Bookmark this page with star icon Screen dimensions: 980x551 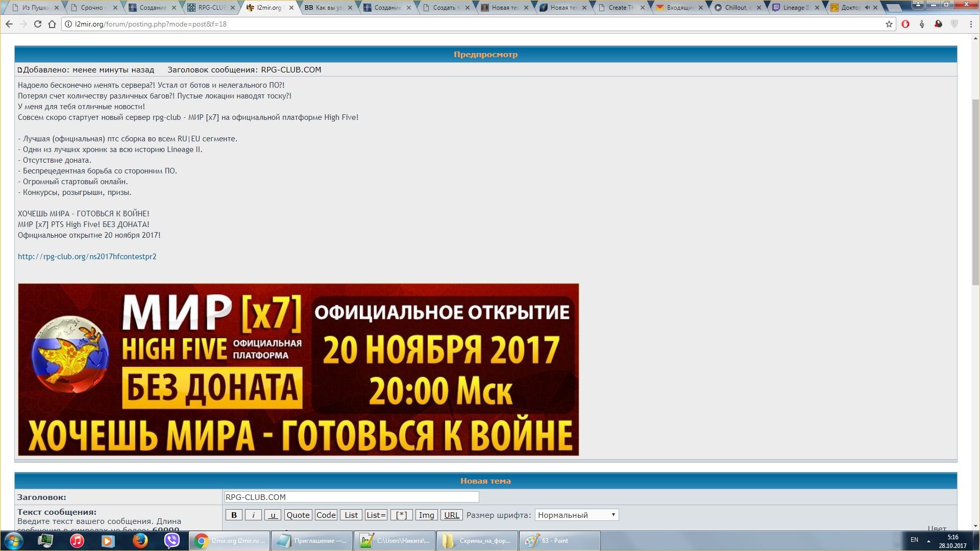tap(889, 24)
